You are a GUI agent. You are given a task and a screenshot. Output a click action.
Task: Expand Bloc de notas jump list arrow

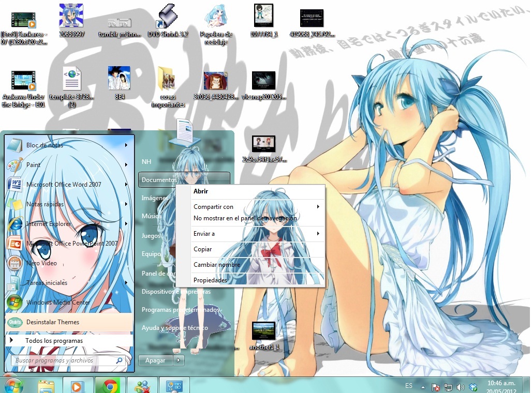126,145
